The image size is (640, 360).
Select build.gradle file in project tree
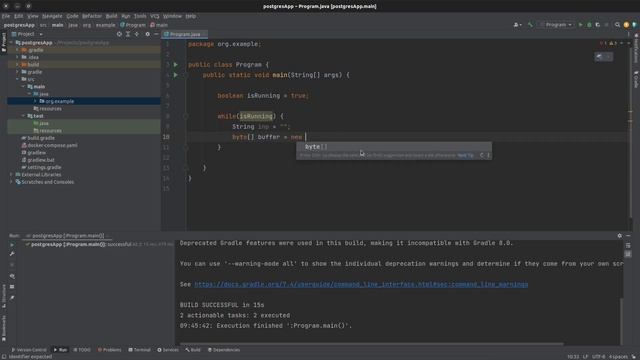(x=38, y=138)
